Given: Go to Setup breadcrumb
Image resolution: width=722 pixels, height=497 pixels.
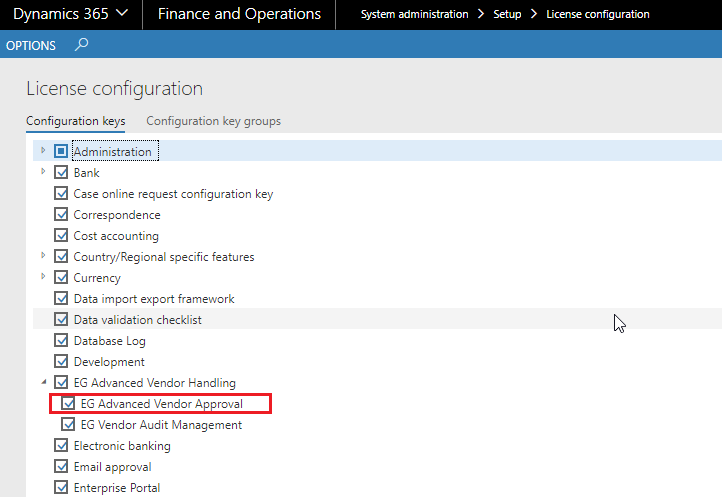Looking at the screenshot, I should (507, 14).
